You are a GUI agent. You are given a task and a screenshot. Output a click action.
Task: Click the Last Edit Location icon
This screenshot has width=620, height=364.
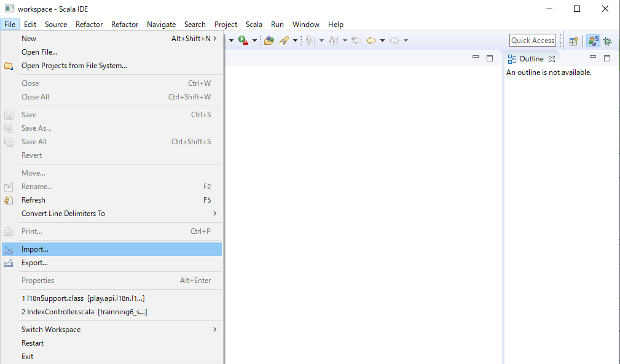pos(356,41)
